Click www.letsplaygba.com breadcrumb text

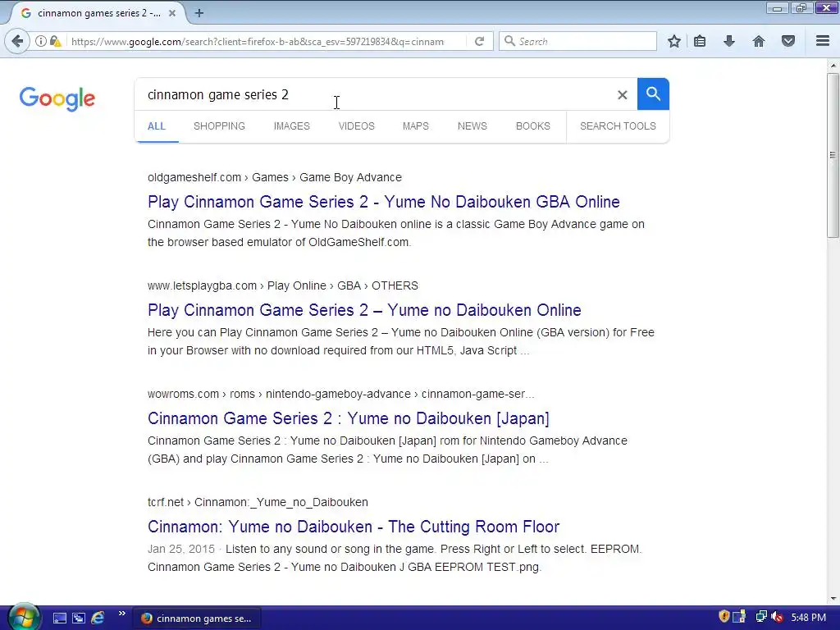[x=202, y=285]
